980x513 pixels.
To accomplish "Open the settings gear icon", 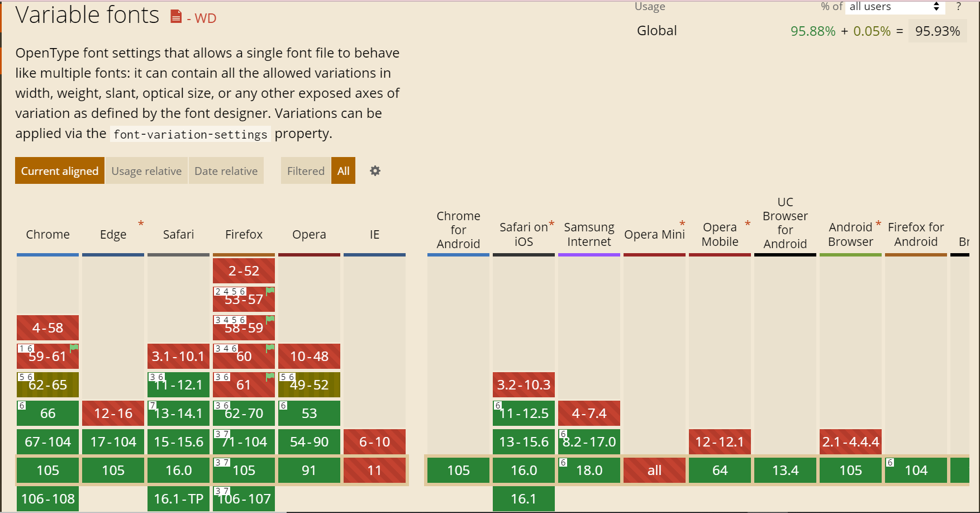I will coord(375,171).
